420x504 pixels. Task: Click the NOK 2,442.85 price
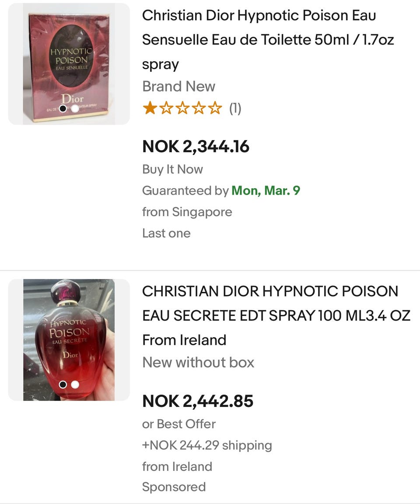tap(198, 401)
